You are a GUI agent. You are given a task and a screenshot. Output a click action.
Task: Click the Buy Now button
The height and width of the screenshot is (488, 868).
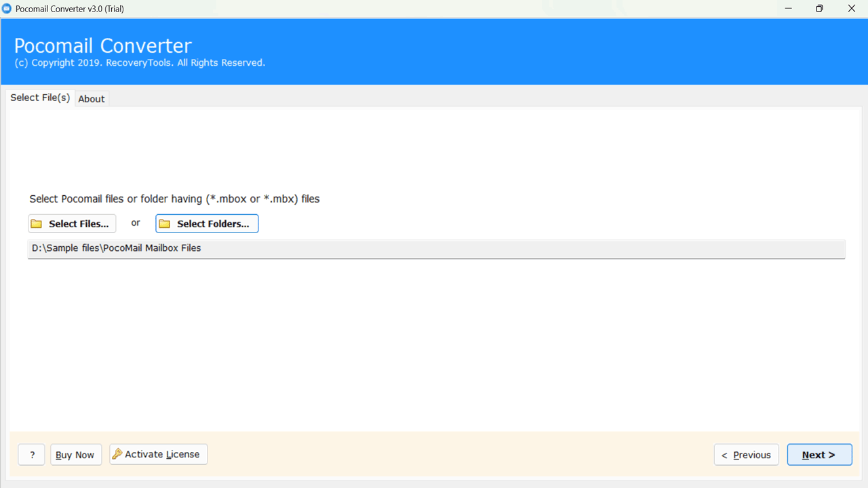76,455
